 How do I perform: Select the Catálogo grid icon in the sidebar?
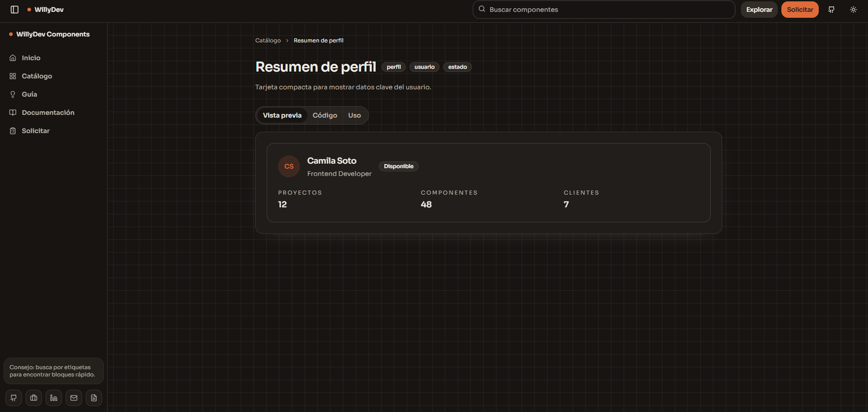[x=12, y=76]
